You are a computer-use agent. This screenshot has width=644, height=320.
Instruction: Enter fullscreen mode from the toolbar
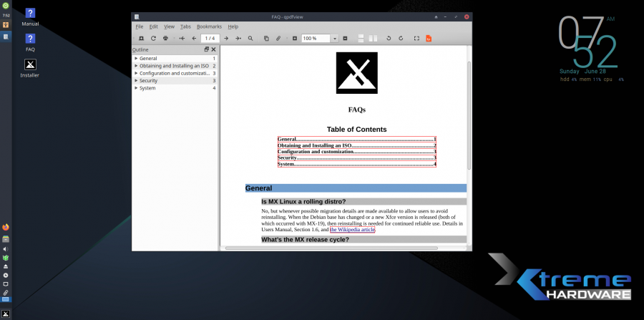pos(416,38)
